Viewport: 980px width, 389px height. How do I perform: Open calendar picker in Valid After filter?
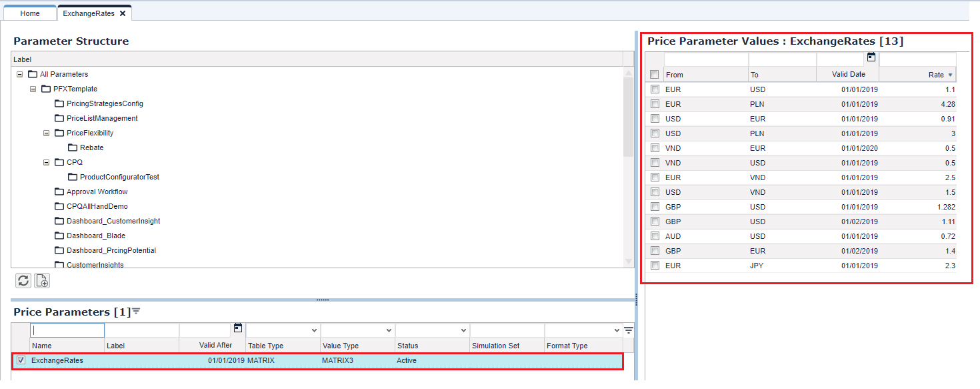coord(238,328)
